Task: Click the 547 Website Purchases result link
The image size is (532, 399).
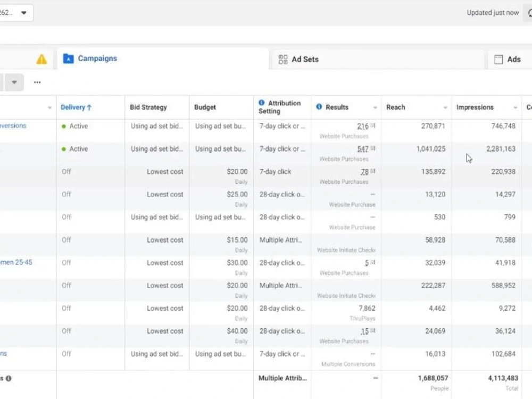Action: point(362,149)
